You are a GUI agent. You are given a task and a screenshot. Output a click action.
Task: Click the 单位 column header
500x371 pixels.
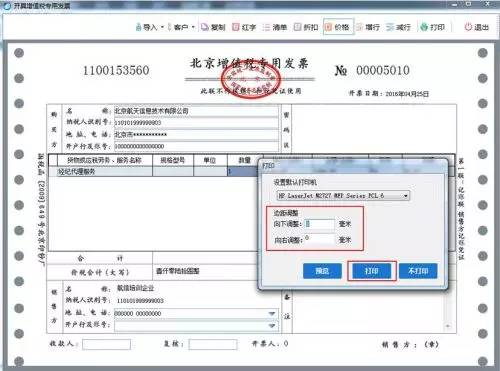click(x=210, y=160)
